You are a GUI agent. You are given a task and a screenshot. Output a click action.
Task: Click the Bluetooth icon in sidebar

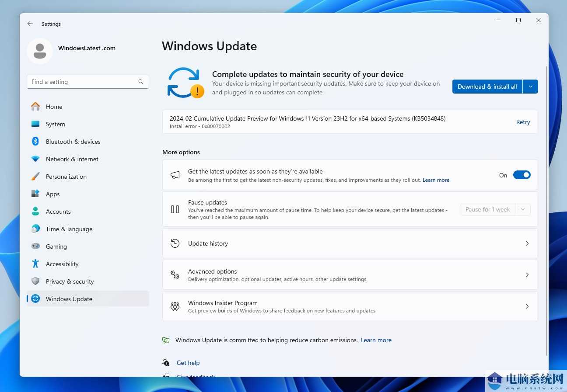click(x=35, y=141)
